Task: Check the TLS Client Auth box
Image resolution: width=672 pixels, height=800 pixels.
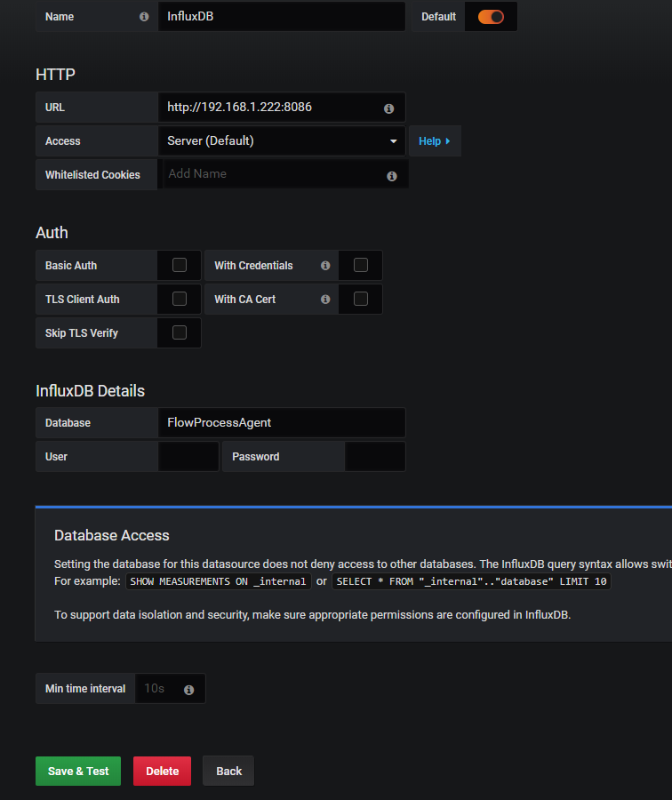Action: 179,299
